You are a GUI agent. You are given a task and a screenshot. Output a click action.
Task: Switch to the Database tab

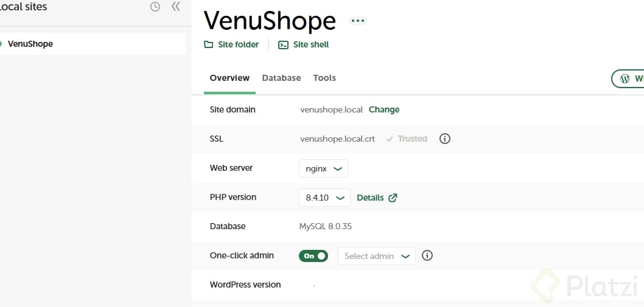point(281,78)
